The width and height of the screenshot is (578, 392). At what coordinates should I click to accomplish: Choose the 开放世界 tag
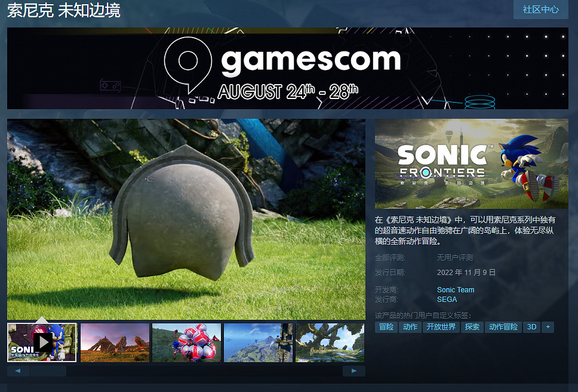click(x=441, y=327)
